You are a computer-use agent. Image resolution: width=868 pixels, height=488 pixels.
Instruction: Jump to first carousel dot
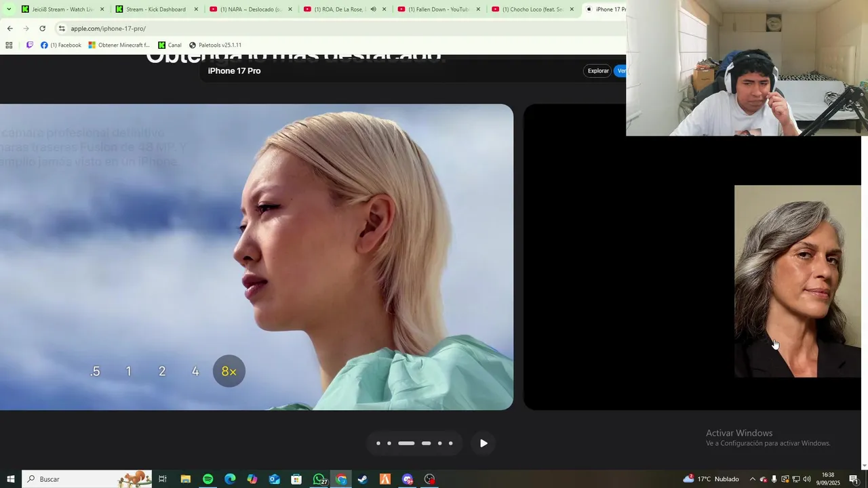378,443
